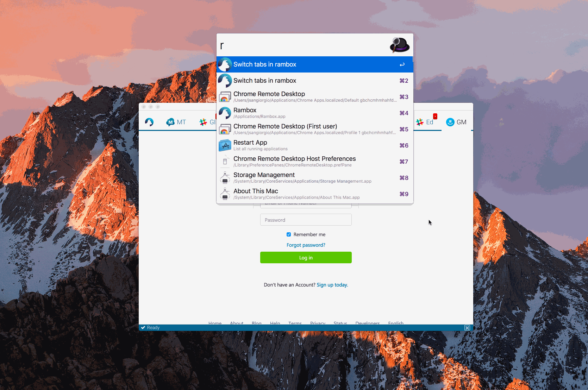
Task: Open Chrome Remote Desktop result
Action: pyautogui.click(x=315, y=97)
